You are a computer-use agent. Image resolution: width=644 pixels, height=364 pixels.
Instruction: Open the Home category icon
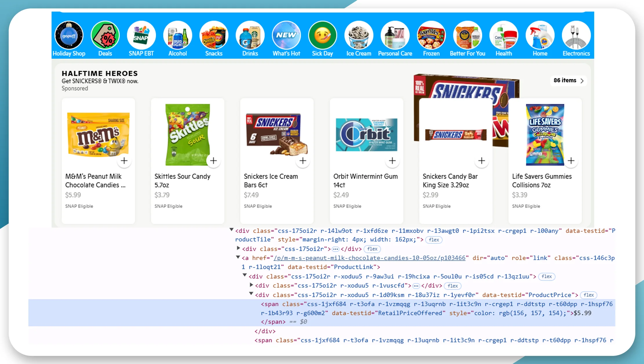pyautogui.click(x=540, y=35)
